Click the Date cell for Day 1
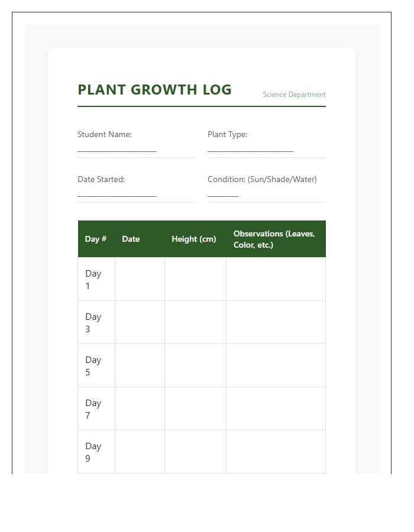The height and width of the screenshot is (532, 414). (x=140, y=279)
